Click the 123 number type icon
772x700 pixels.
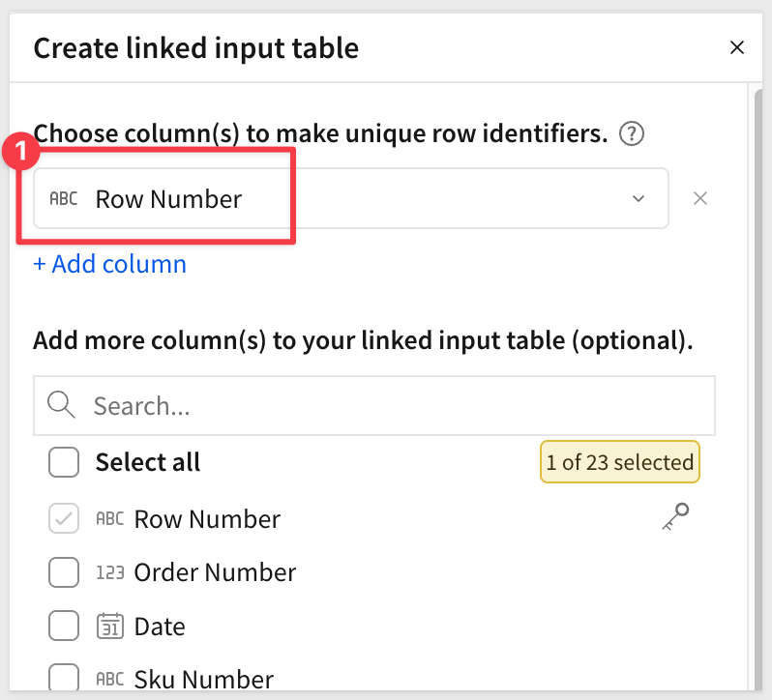[x=110, y=573]
